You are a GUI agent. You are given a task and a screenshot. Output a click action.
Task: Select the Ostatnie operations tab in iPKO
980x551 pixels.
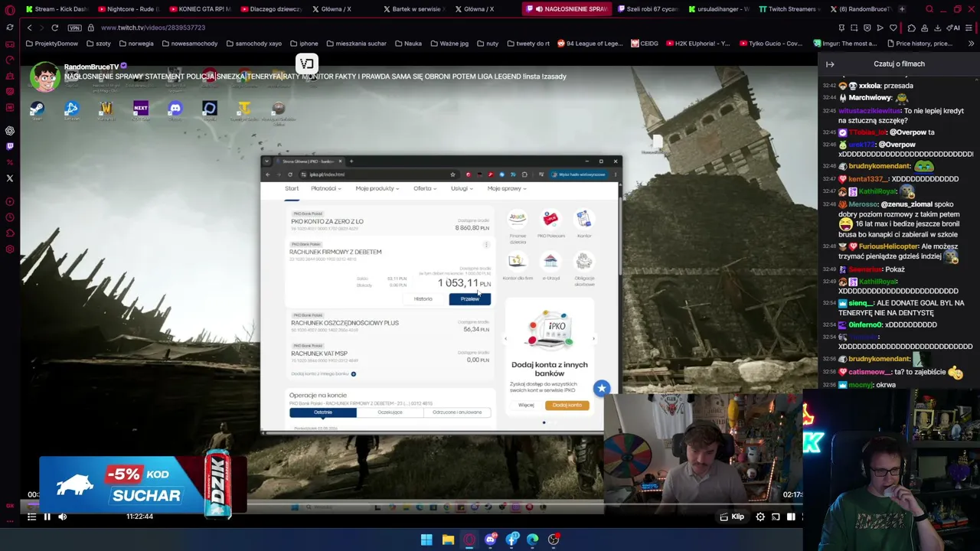pyautogui.click(x=322, y=412)
